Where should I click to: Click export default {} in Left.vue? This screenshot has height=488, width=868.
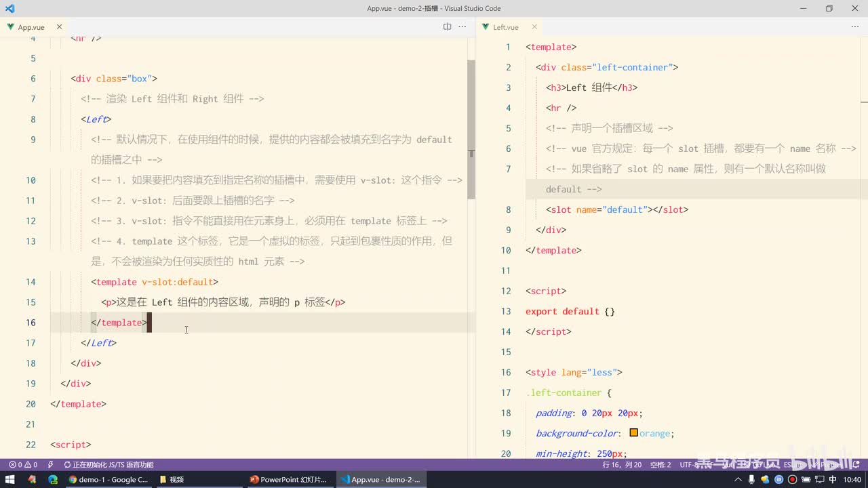tap(570, 311)
